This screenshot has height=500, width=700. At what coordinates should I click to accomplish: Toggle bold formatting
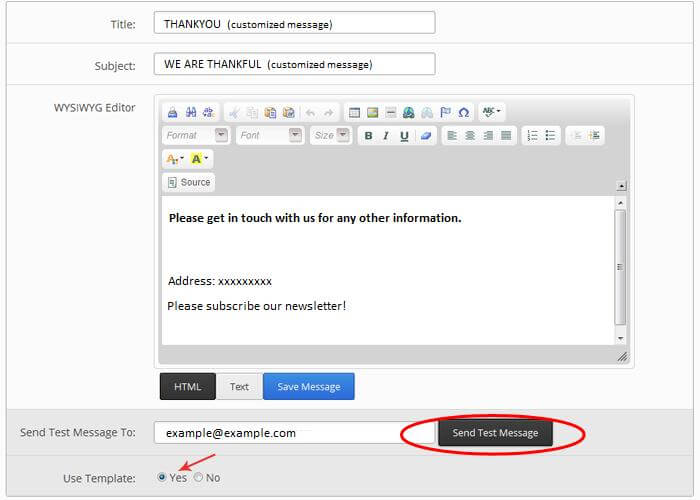(368, 136)
